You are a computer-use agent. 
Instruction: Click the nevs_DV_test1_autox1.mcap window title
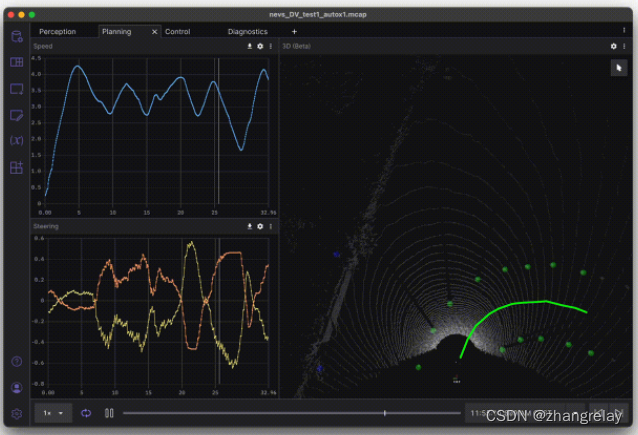pyautogui.click(x=318, y=15)
